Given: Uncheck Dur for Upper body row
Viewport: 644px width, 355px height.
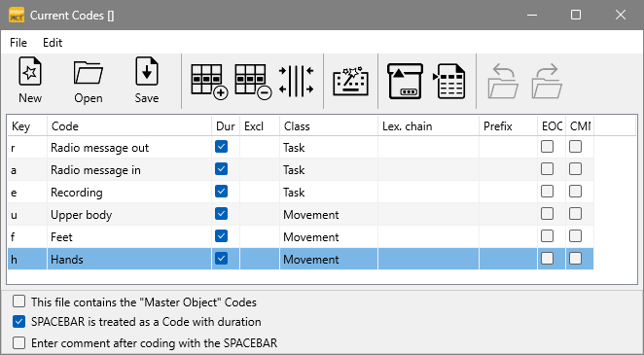Looking at the screenshot, I should coord(222,214).
